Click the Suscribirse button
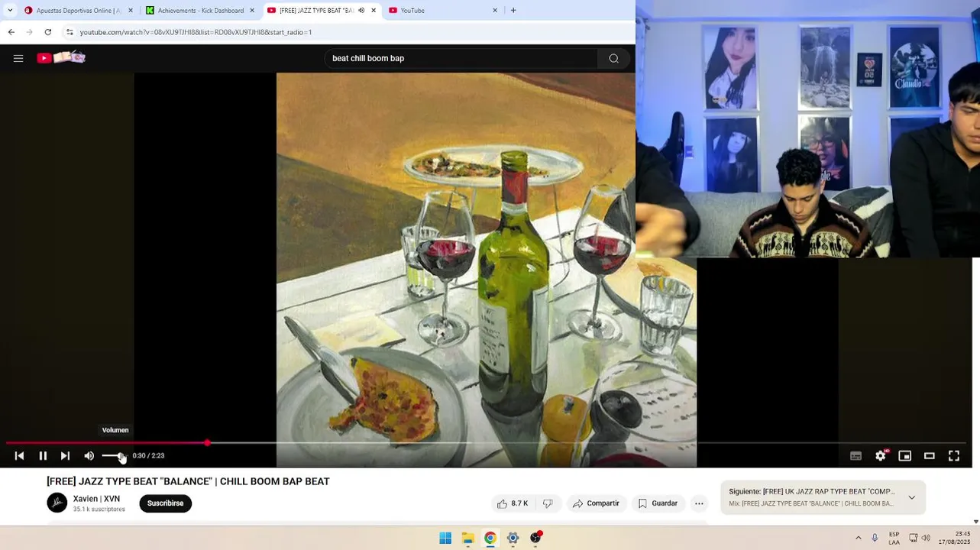The height and width of the screenshot is (550, 980). click(165, 503)
